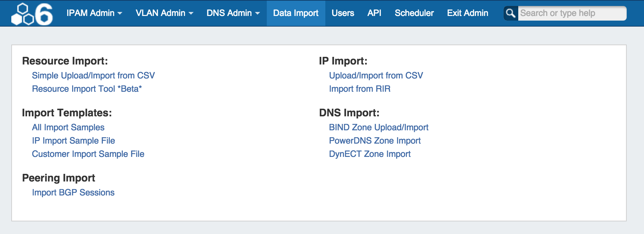644x234 pixels.
Task: Expand the IPAM Admin dropdown menu
Action: (94, 13)
